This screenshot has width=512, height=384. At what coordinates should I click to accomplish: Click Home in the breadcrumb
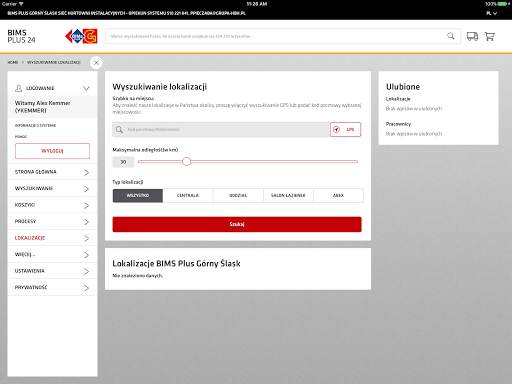tap(13, 62)
